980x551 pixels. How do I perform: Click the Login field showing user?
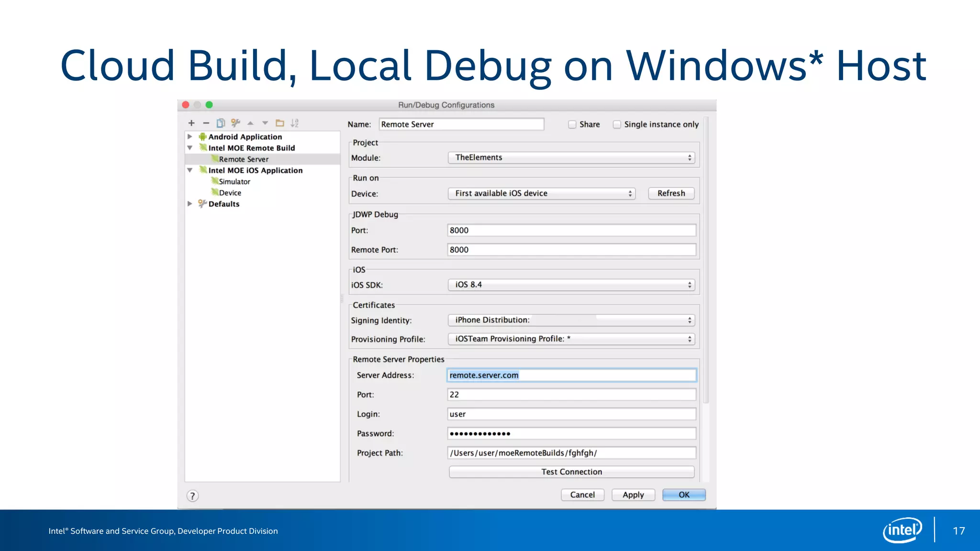click(571, 414)
